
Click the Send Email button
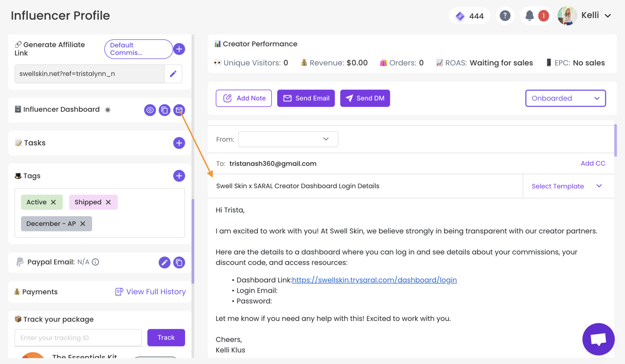point(306,98)
